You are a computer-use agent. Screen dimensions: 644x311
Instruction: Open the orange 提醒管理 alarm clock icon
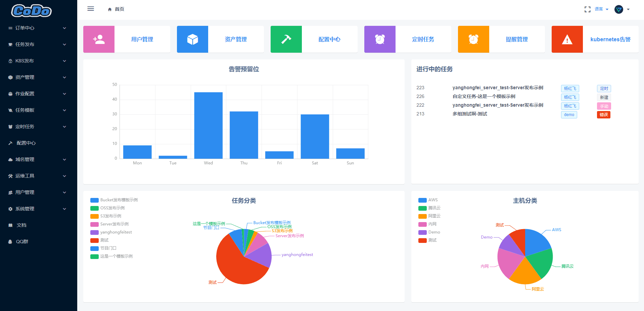pyautogui.click(x=473, y=39)
